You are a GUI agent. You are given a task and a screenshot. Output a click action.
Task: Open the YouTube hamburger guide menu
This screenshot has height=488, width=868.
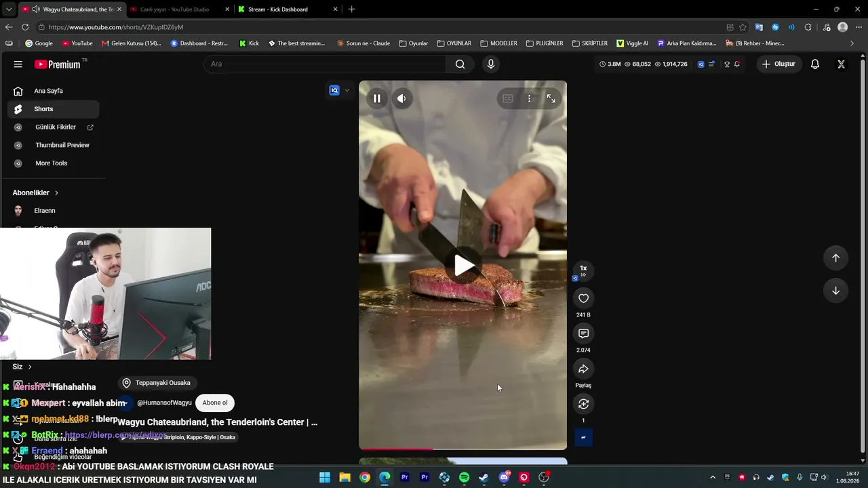18,64
